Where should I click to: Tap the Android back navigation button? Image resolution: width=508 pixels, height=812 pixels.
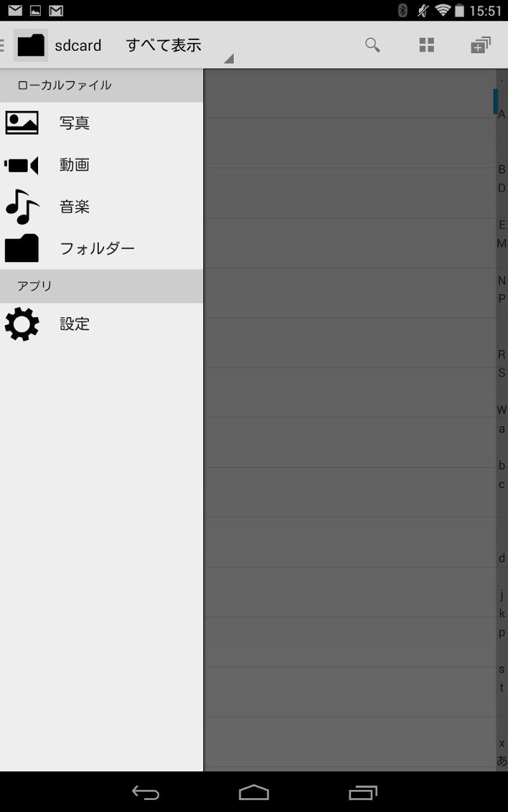coord(145,792)
